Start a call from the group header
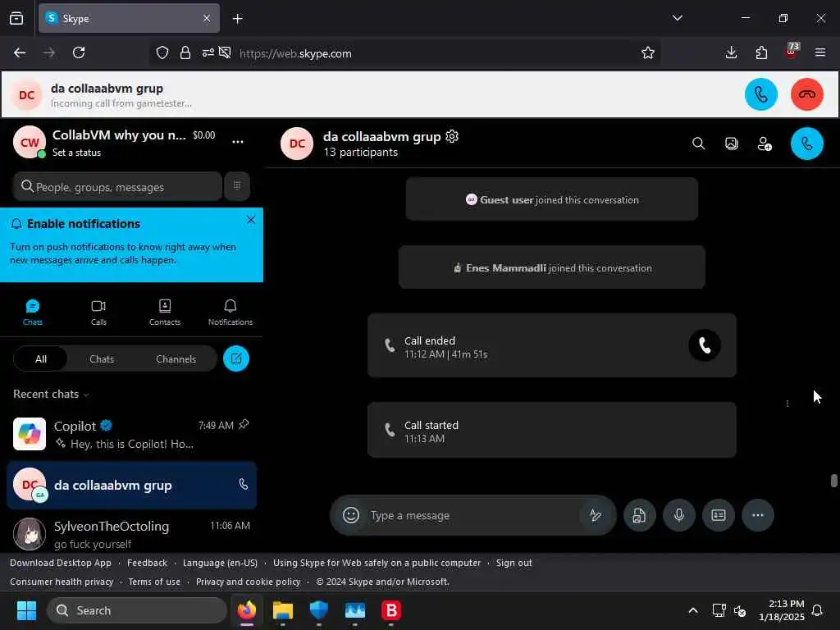Screen dimensions: 840x630 807,144
